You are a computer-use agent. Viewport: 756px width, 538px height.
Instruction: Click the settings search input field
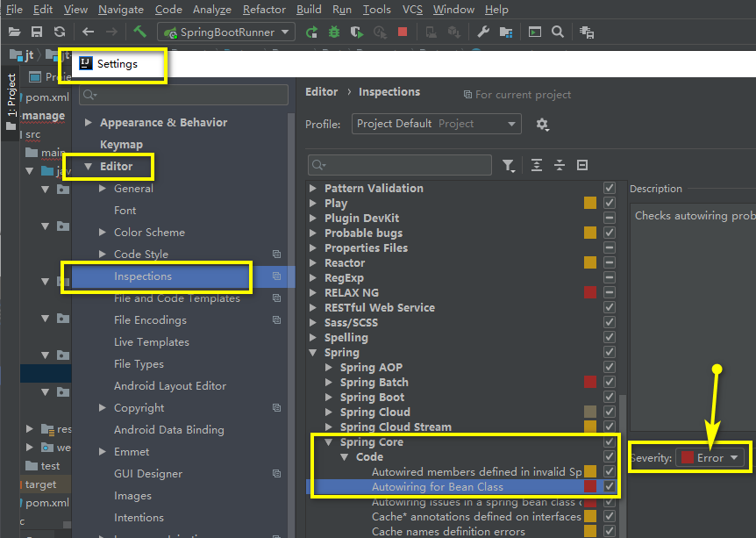184,95
